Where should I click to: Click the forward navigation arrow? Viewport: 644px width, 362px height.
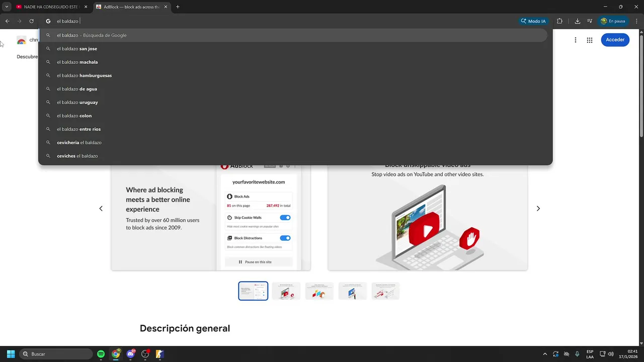point(19,21)
